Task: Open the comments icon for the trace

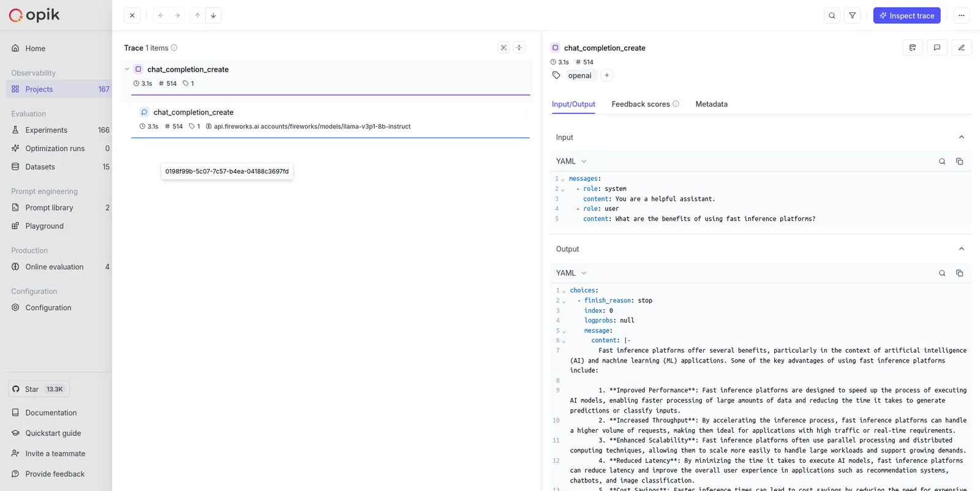Action: (937, 48)
